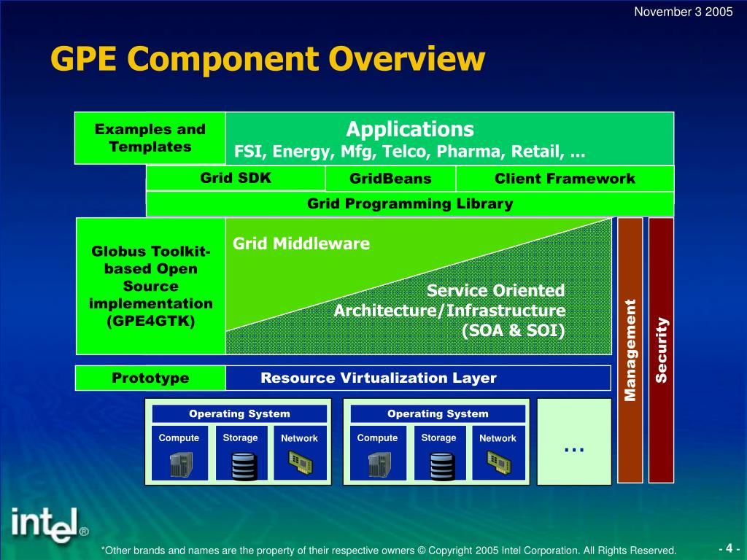
Task: Click the Prototype box
Action: (150, 378)
